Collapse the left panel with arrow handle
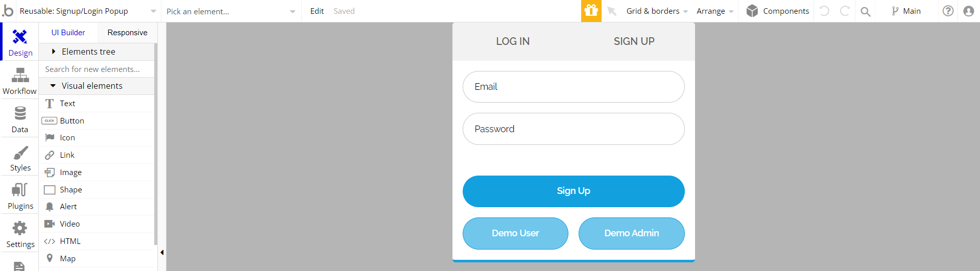Image resolution: width=980 pixels, height=271 pixels. pos(162,252)
